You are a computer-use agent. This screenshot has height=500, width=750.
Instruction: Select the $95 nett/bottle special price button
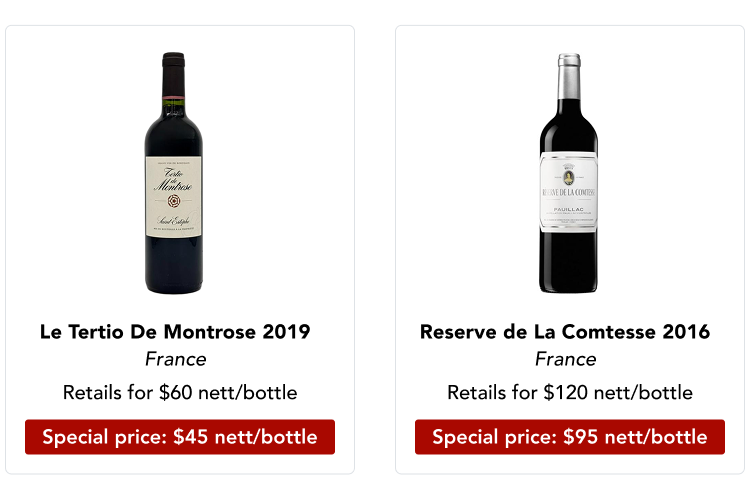570,437
